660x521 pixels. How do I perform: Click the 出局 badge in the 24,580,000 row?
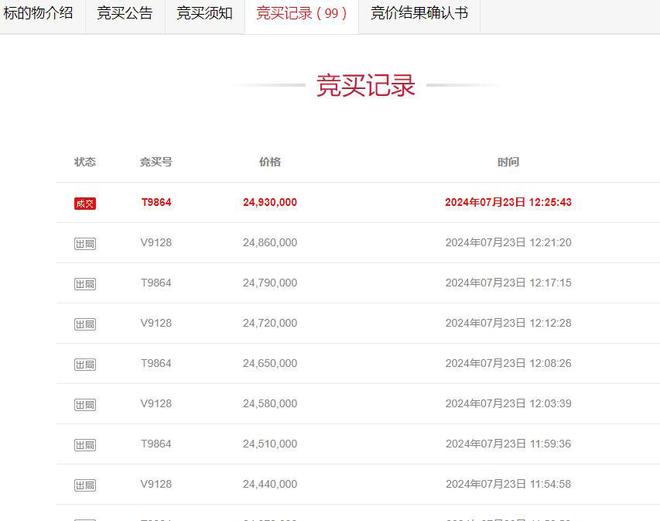[85, 405]
